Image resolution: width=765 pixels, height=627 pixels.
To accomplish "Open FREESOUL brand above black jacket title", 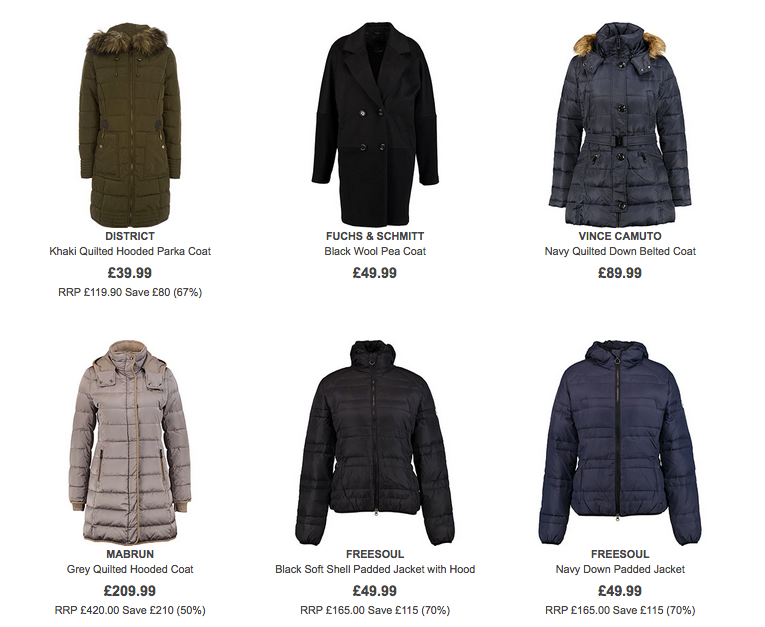I will [x=375, y=554].
